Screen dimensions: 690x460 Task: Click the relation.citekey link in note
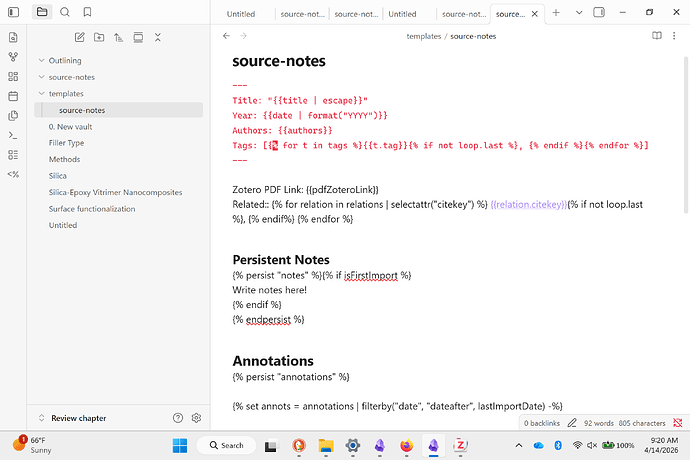[529, 204]
